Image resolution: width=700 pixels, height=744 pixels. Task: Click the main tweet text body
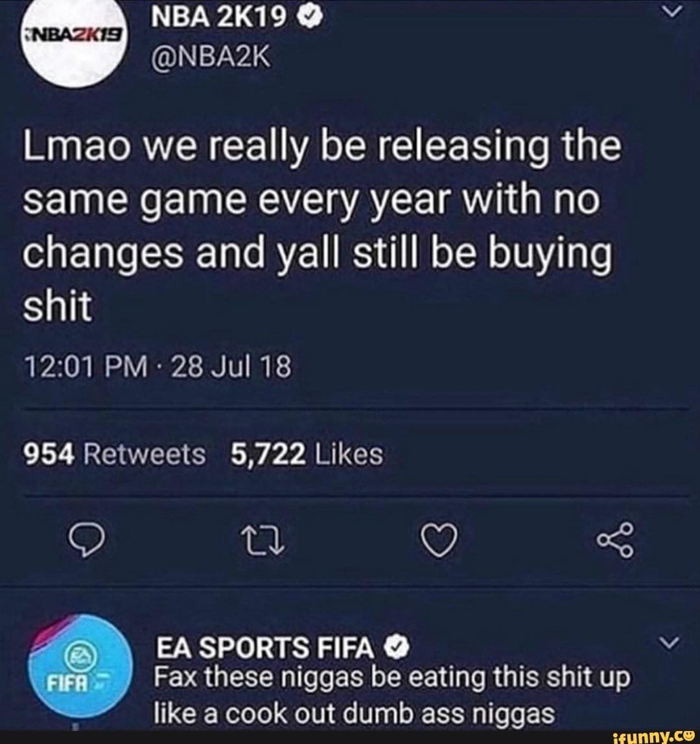(x=321, y=226)
